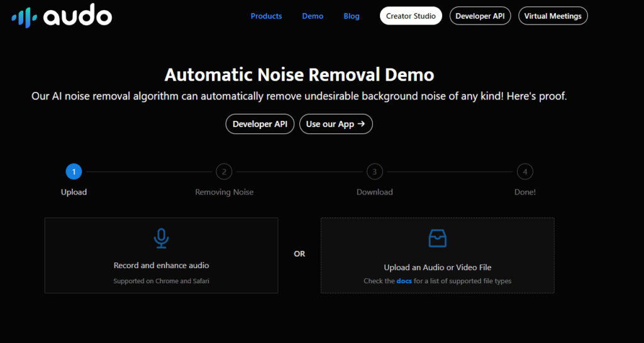
Task: Select the step 4 circle indicator
Action: pos(525,171)
